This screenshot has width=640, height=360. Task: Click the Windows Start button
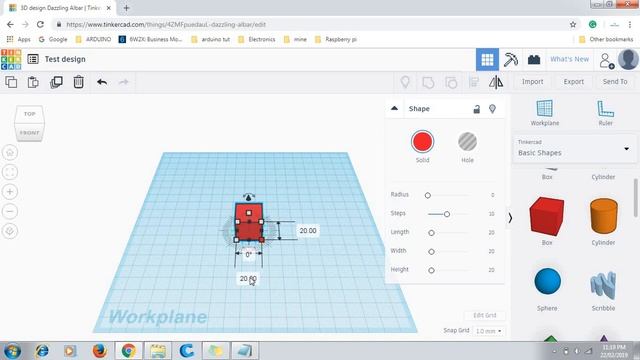coord(12,351)
